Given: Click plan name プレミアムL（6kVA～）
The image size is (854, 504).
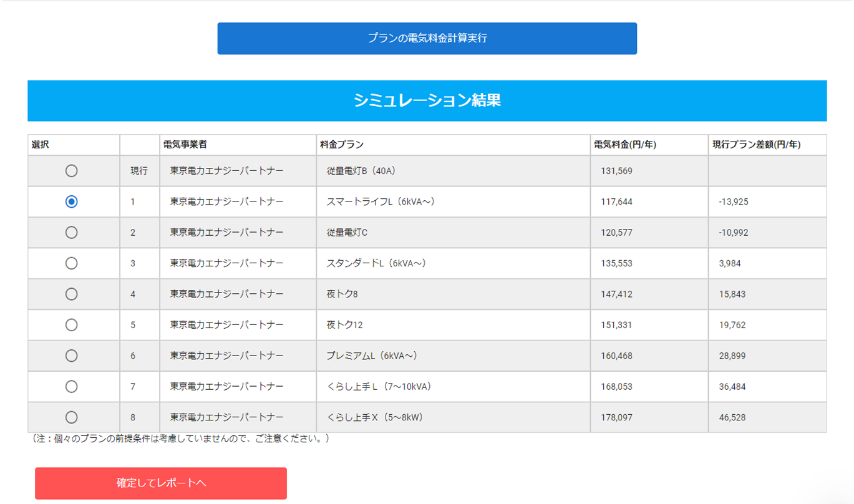Looking at the screenshot, I should click(372, 356).
